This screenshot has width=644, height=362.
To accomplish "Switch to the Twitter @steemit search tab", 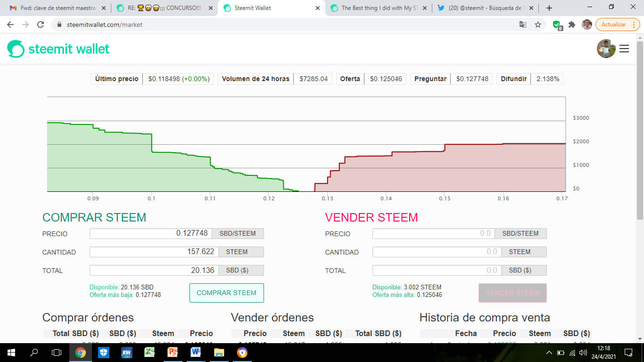I will (486, 8).
